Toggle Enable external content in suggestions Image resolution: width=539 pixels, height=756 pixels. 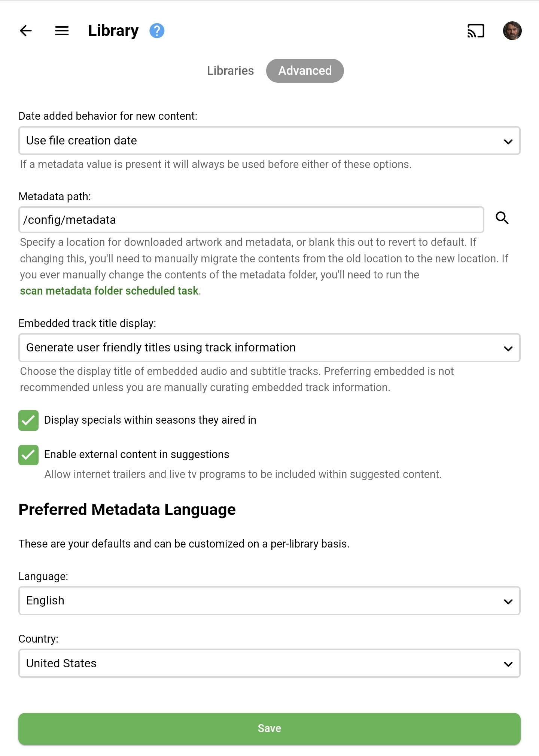(x=28, y=455)
